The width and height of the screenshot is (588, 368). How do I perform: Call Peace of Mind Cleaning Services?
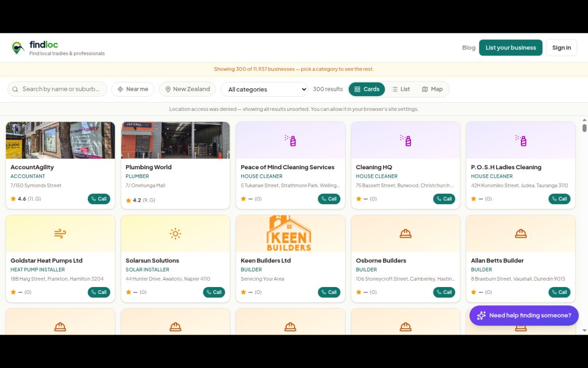click(x=329, y=199)
